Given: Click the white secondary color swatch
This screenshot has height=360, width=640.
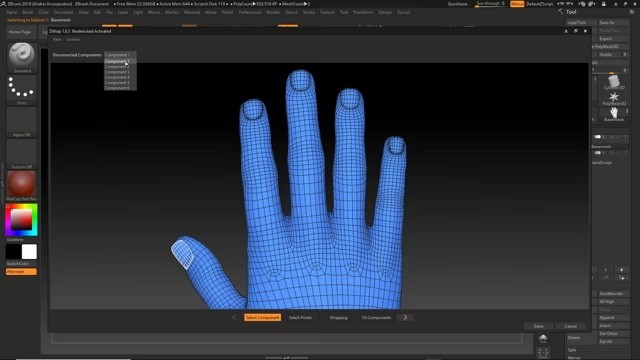Looking at the screenshot, I should [x=29, y=252].
